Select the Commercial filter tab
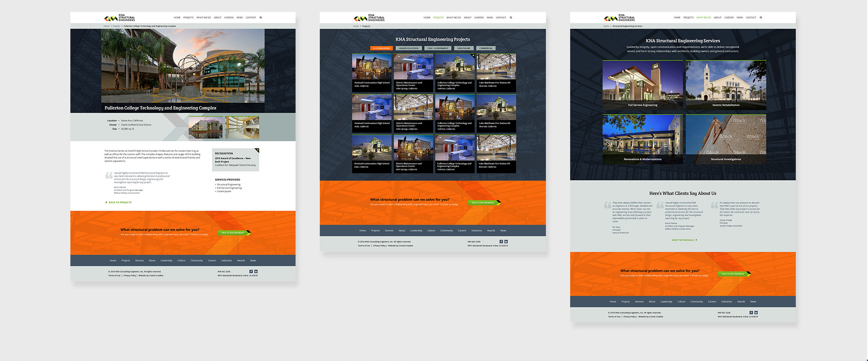The image size is (868, 361). [x=486, y=48]
